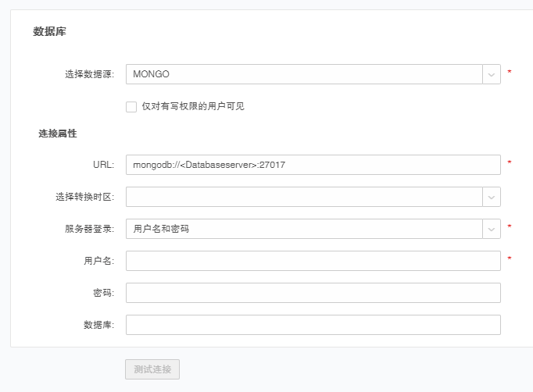Tick the 仅对有写权限的用户可见 checkbox
Screen dimensions: 533x392
pyautogui.click(x=131, y=106)
